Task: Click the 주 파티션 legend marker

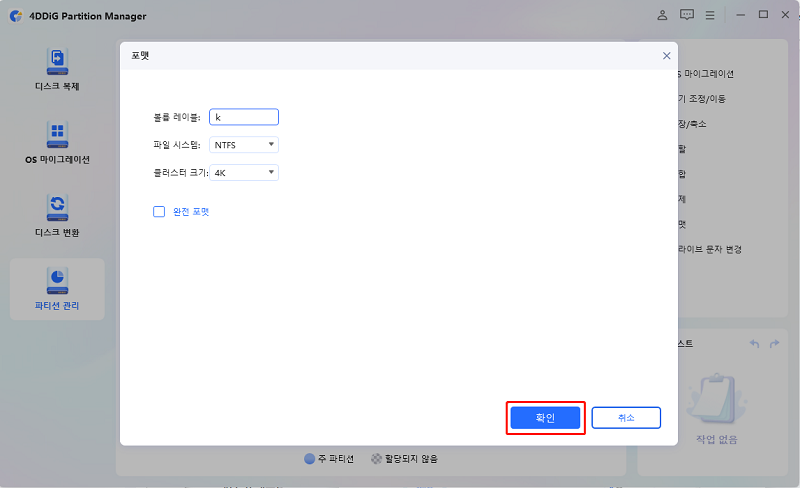Action: tap(309, 458)
